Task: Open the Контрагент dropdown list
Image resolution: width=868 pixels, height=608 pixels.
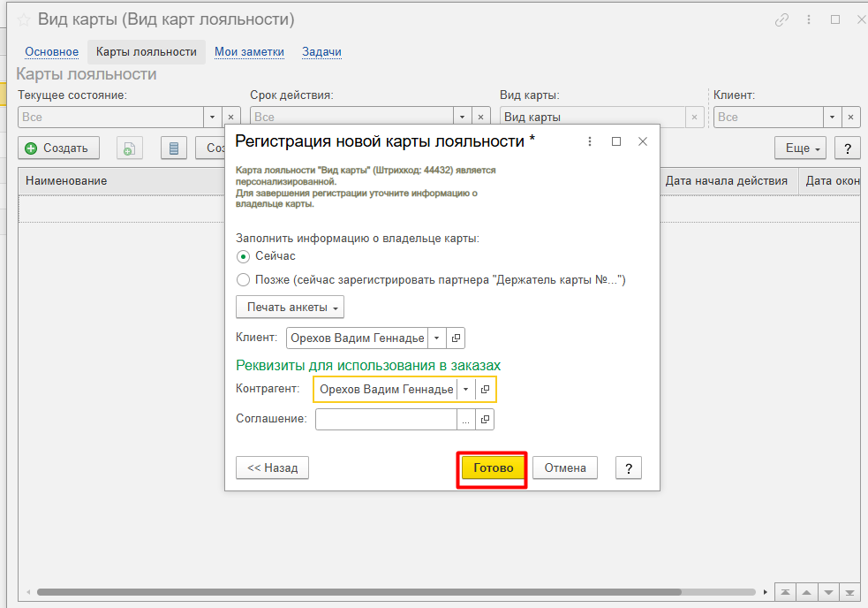Action: tap(465, 390)
